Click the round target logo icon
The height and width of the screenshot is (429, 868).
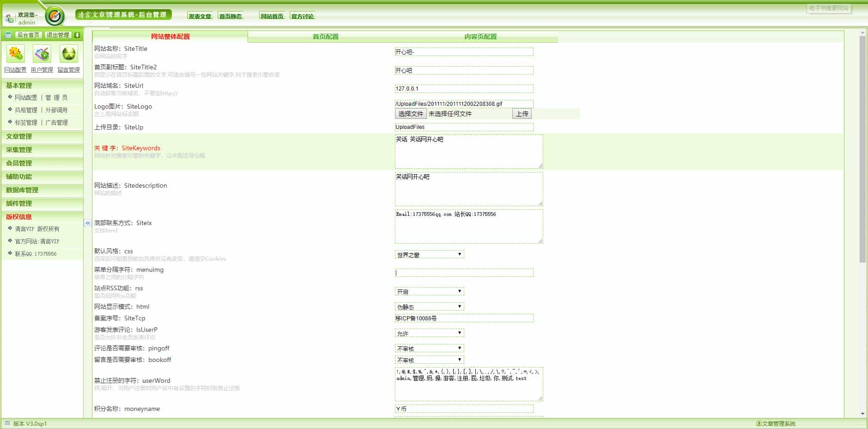(55, 17)
